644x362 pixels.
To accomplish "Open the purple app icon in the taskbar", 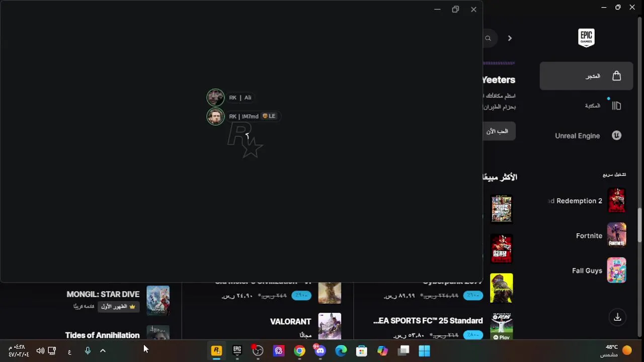I will [279, 351].
